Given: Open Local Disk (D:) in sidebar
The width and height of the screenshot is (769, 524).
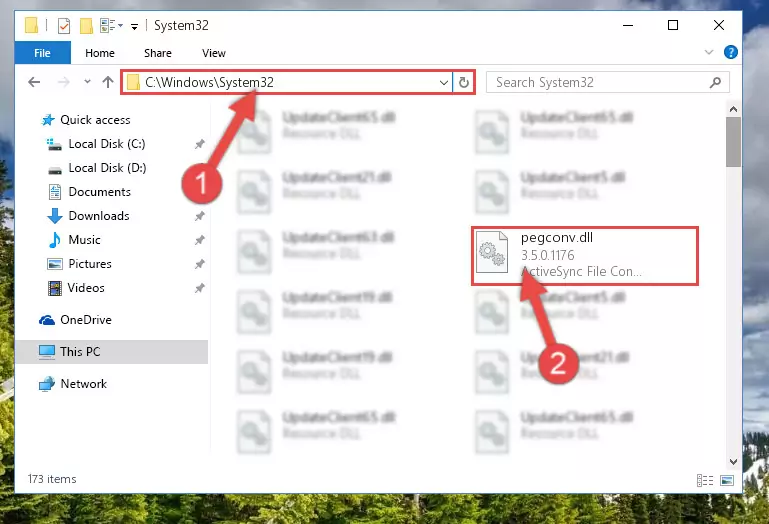Looking at the screenshot, I should tap(107, 168).
